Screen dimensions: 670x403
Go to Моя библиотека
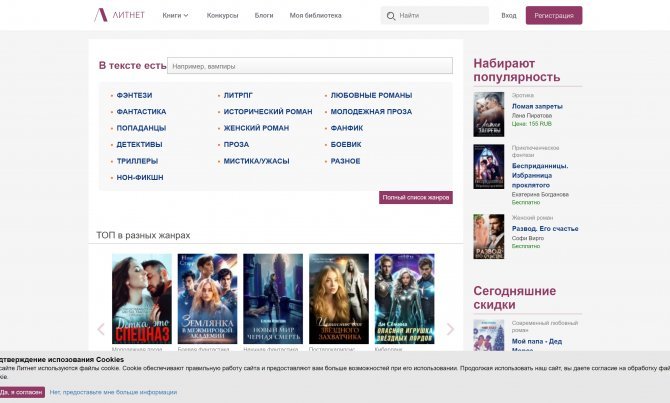315,15
